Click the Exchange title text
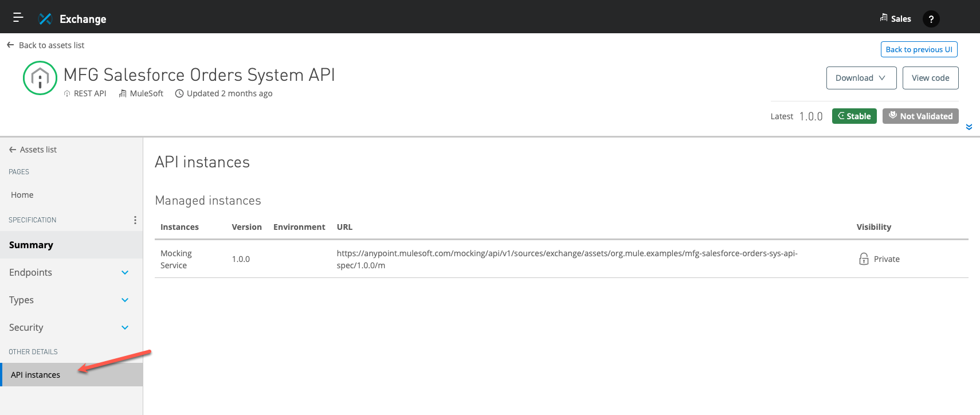This screenshot has height=415, width=980. pos(83,19)
